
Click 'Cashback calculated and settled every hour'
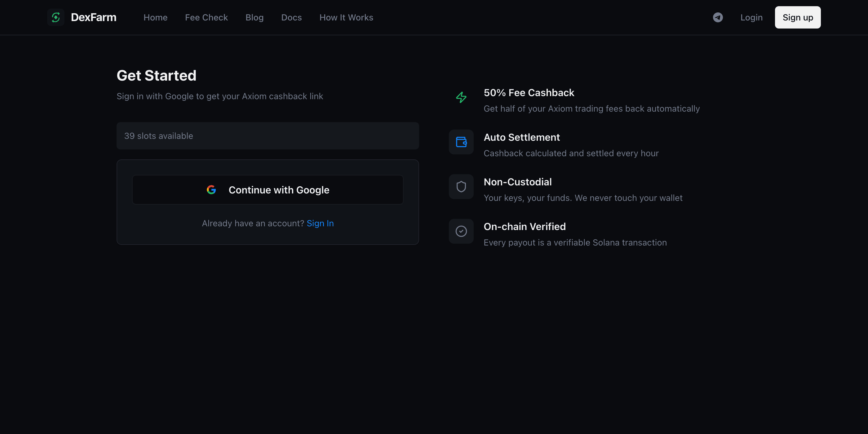[571, 153]
